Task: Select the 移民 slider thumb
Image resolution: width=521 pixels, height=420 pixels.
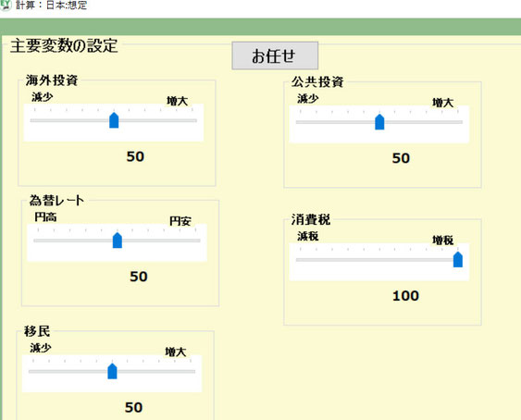Action: click(112, 371)
